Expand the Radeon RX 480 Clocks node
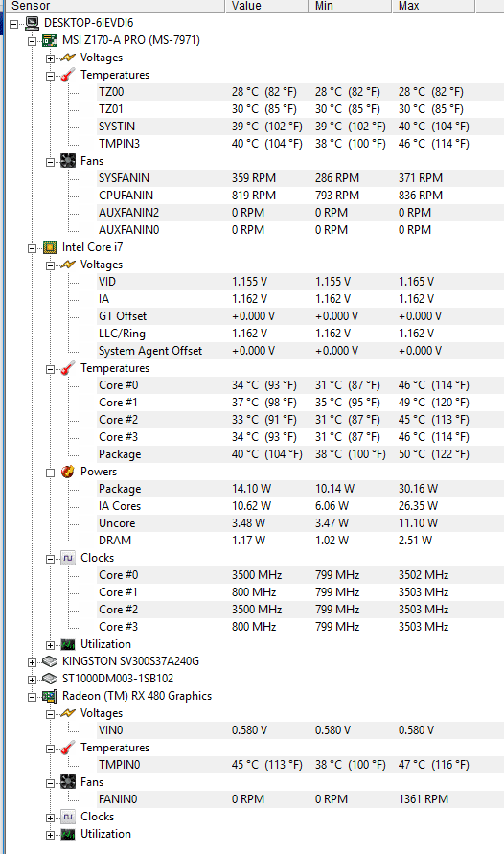Viewport: 504px width, 854px height. coord(50,818)
